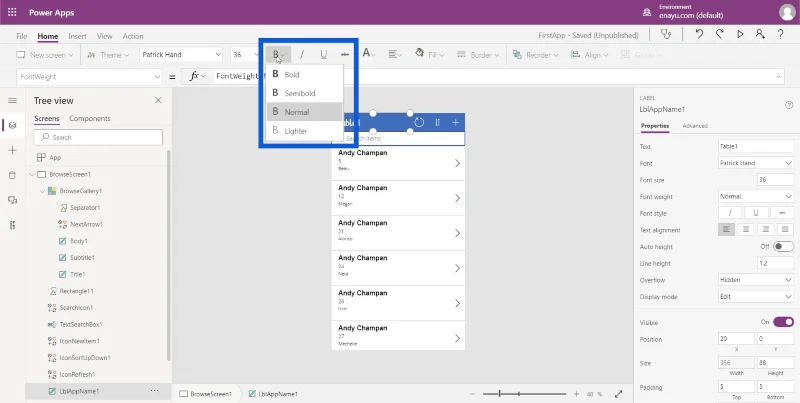800x403 pixels.
Task: Open the hamburger menu in left rail
Action: pyautogui.click(x=12, y=101)
